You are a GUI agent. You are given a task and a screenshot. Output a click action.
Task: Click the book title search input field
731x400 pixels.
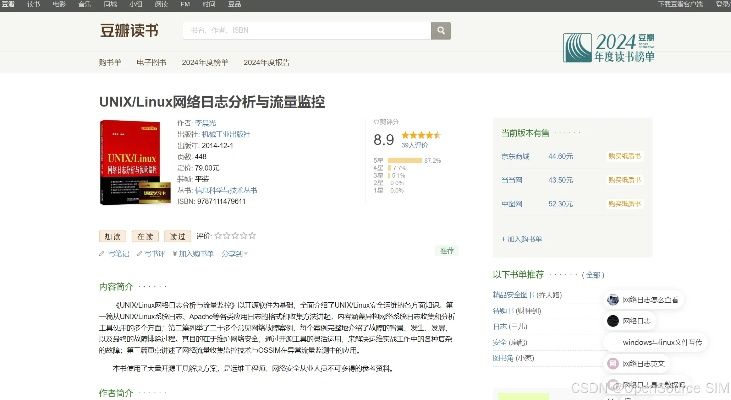click(305, 31)
